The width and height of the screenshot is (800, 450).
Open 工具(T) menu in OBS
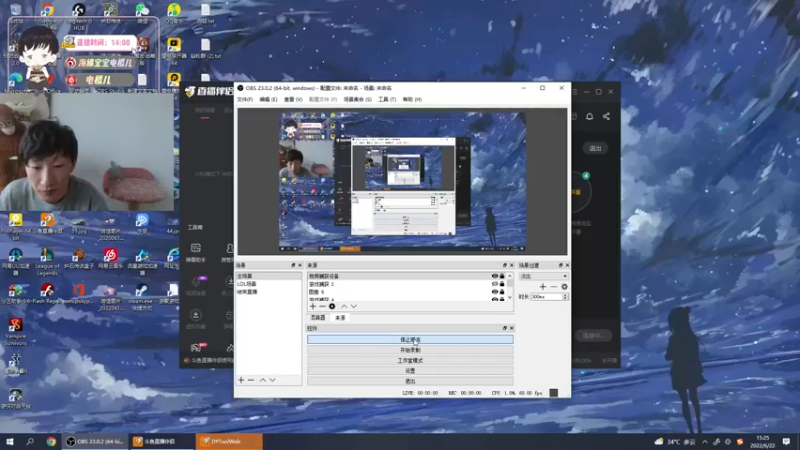point(387,99)
